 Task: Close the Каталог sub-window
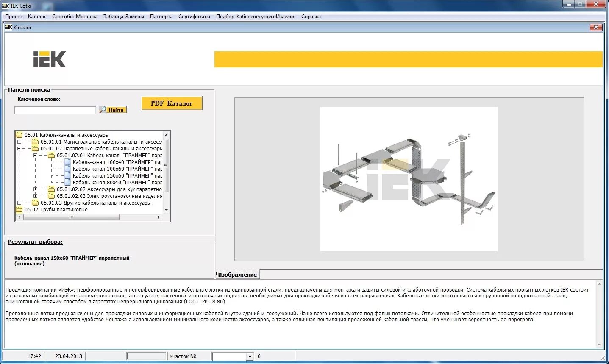596,28
